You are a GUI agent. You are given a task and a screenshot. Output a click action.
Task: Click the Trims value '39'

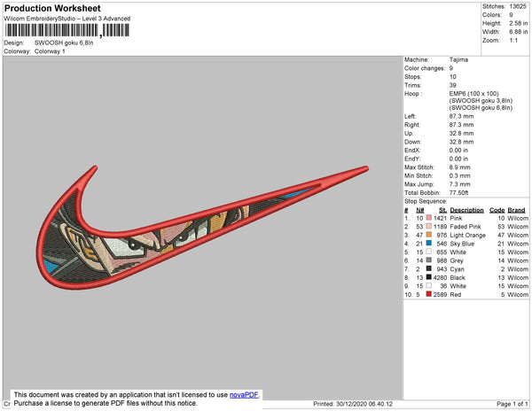coord(452,85)
